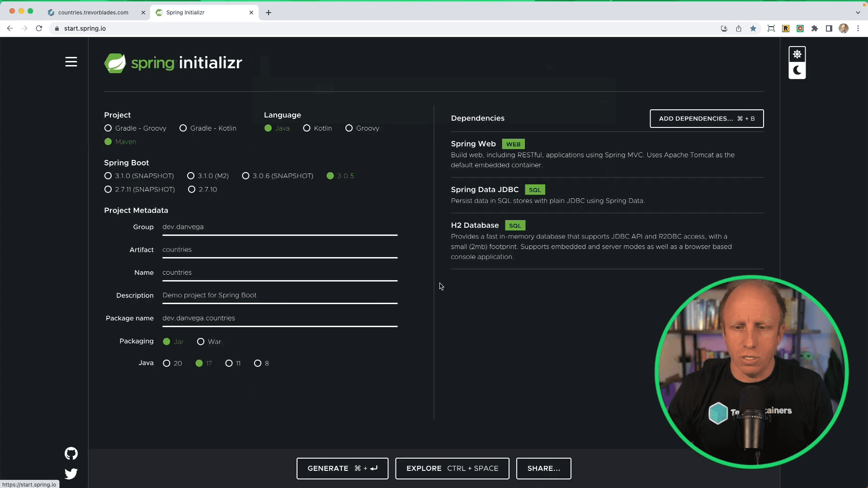The width and height of the screenshot is (868, 488).
Task: Click the EXPLORE button
Action: tap(452, 469)
